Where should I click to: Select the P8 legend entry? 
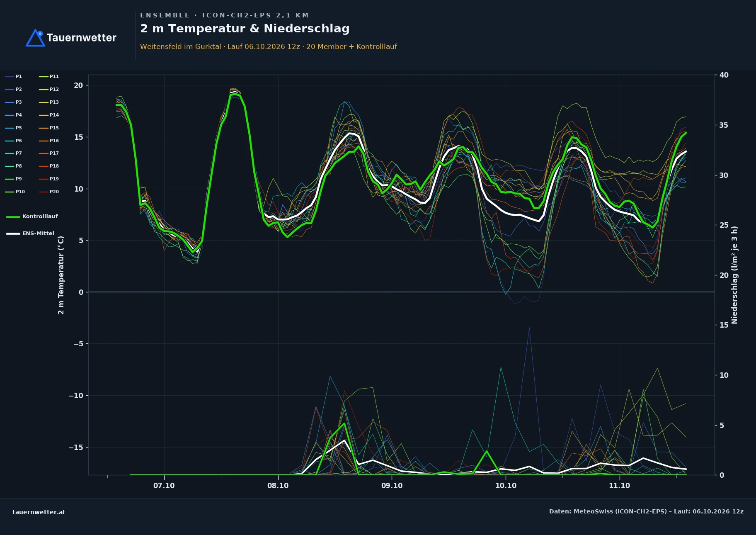point(14,166)
